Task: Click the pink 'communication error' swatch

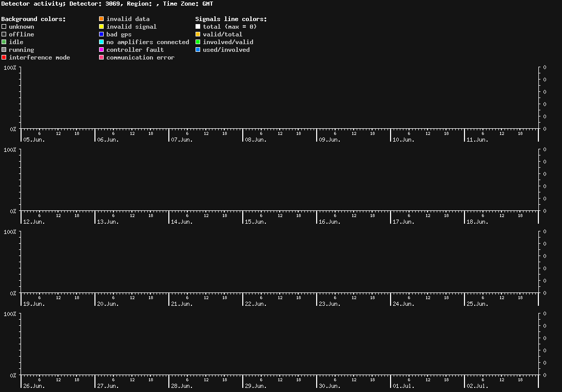Action: (102, 57)
